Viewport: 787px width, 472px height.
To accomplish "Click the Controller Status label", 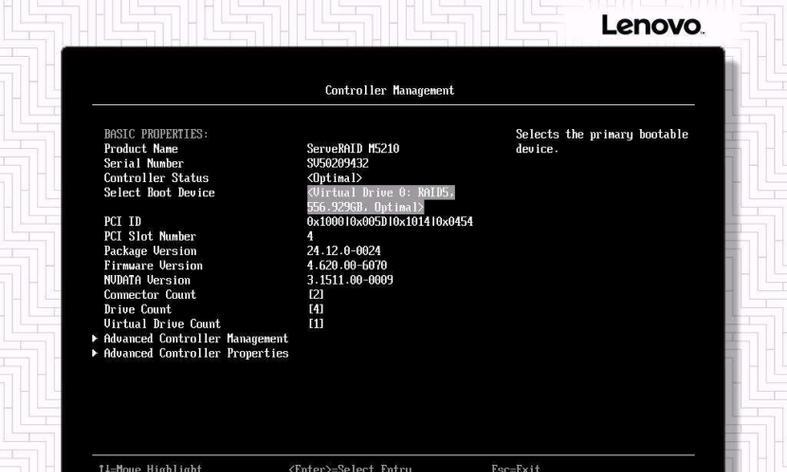I will (156, 178).
